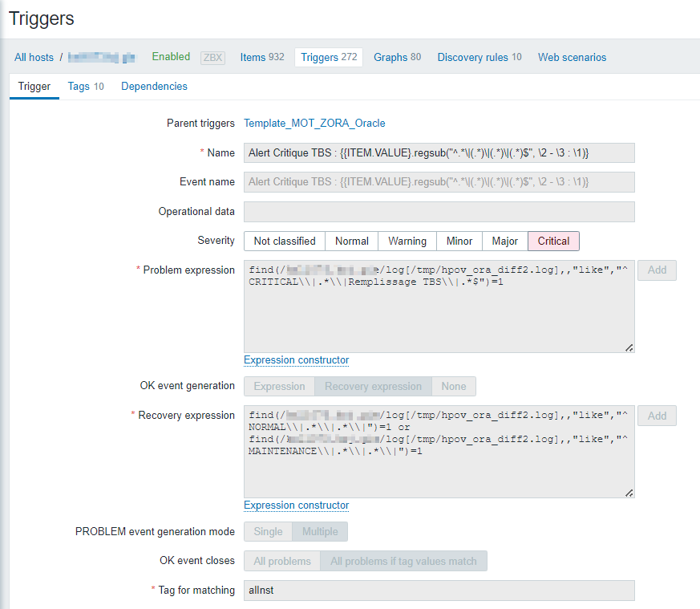Open Expression constructor under Problem expression
Viewport: 700px width, 609px height.
click(x=296, y=360)
